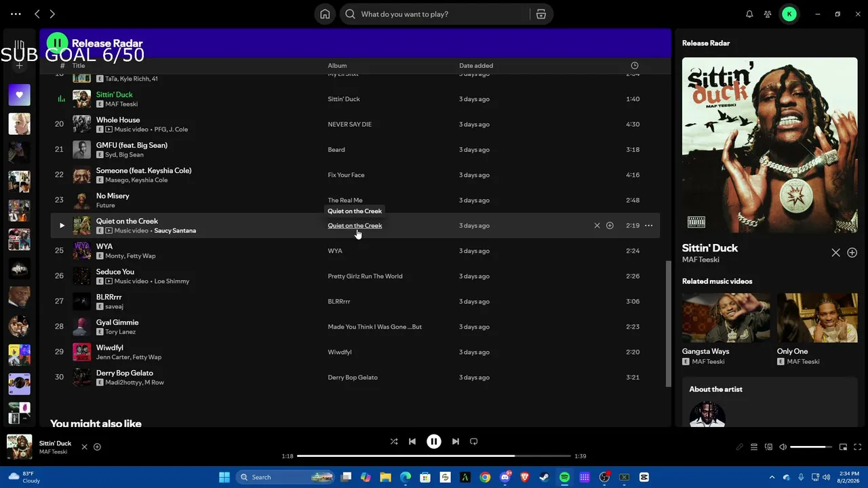Select the Whole House track row
Screen dimensions: 868x488
pos(355,125)
